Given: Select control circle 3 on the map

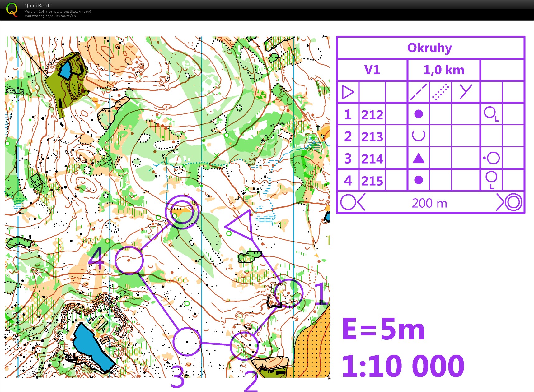Looking at the screenshot, I should 187,342.
